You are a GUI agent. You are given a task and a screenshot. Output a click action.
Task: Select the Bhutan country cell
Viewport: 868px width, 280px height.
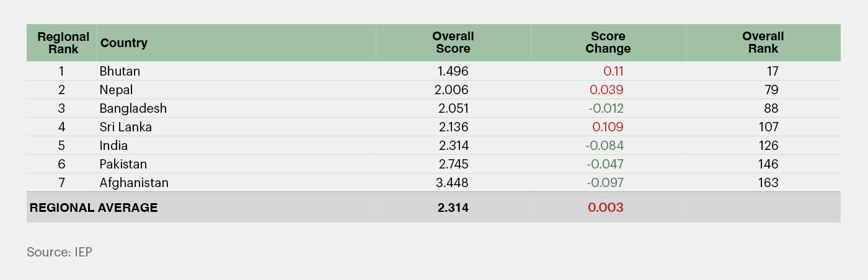click(120, 71)
